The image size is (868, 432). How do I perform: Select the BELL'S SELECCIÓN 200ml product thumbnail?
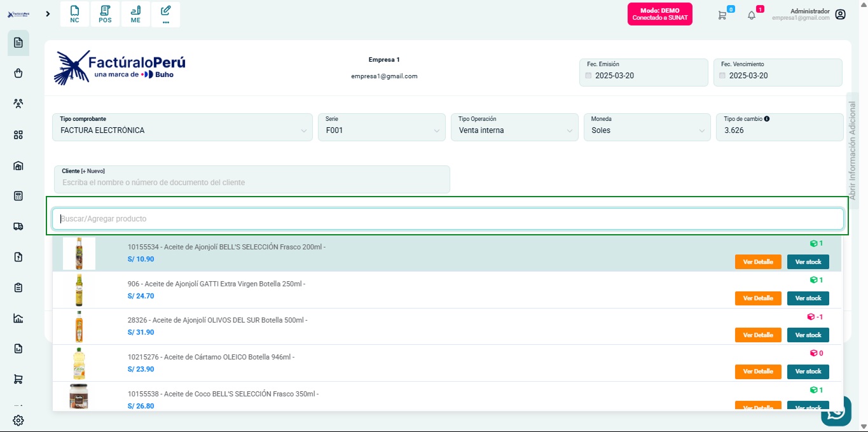[79, 253]
